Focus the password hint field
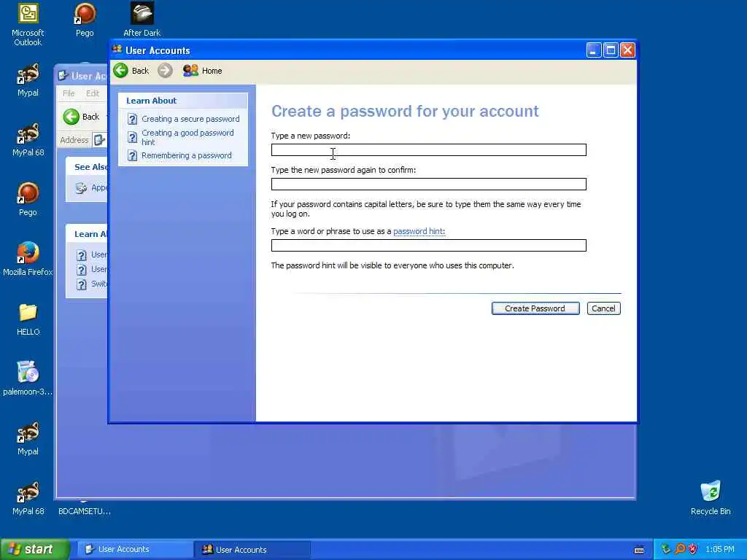The image size is (747, 560). (x=429, y=245)
